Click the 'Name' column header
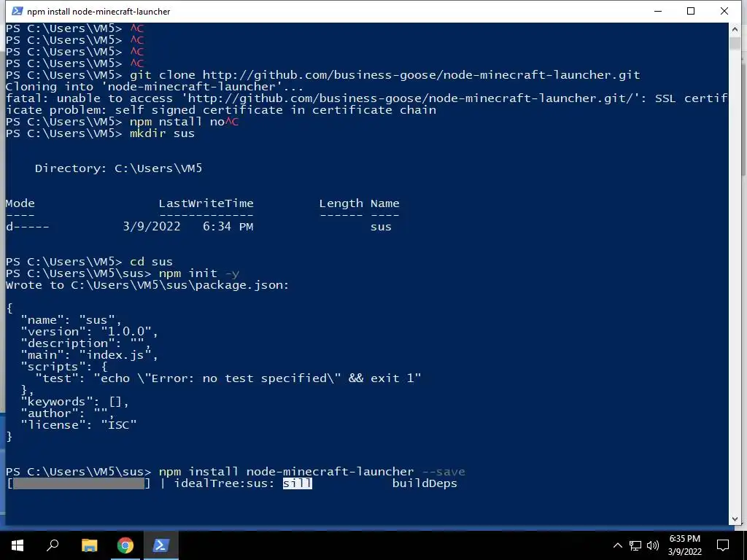Image resolution: width=747 pixels, height=560 pixels. tap(385, 203)
